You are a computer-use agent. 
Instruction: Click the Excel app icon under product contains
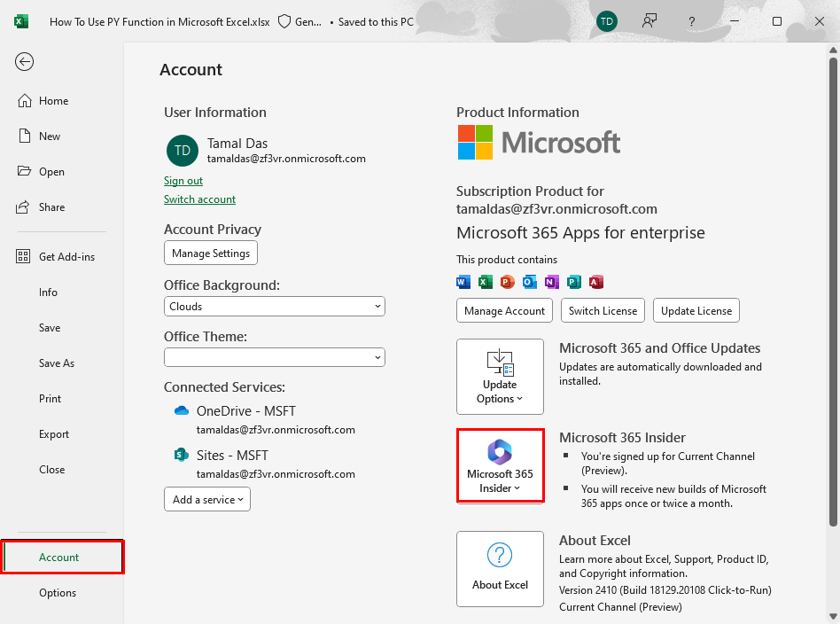486,282
